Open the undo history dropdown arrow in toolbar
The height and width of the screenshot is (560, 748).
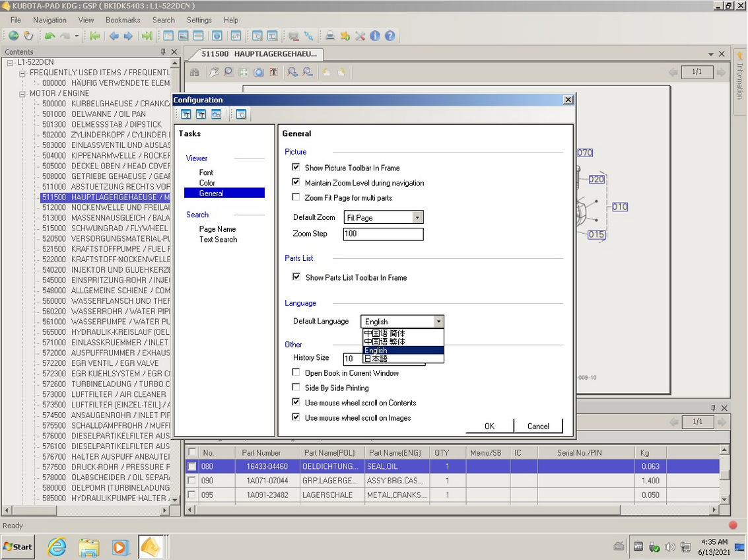(x=77, y=36)
